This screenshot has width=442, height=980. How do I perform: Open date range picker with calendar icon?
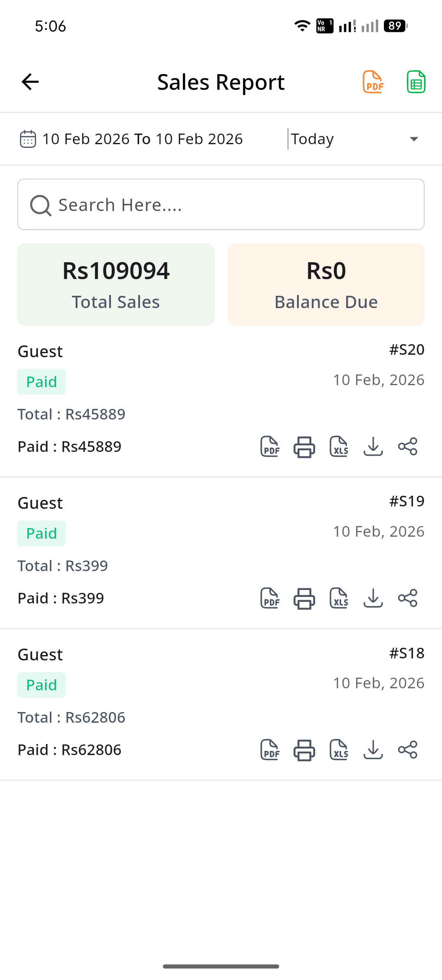click(x=28, y=139)
